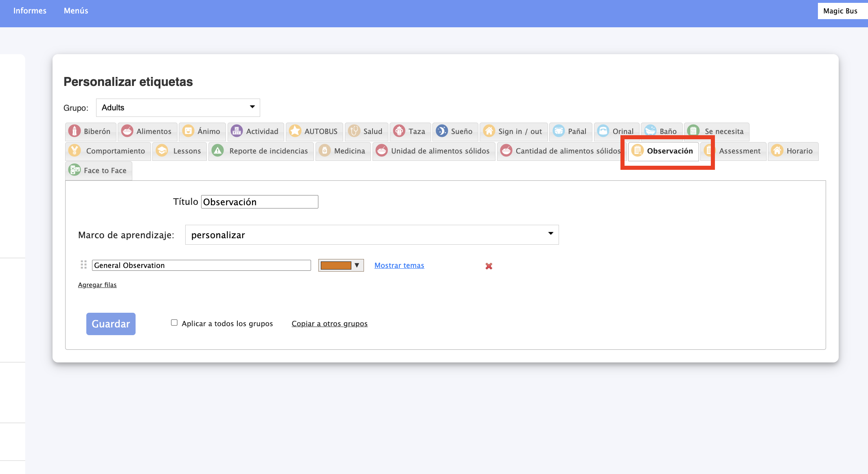Click the Horario house icon
Viewport: 868px width, 474px height.
(777, 151)
